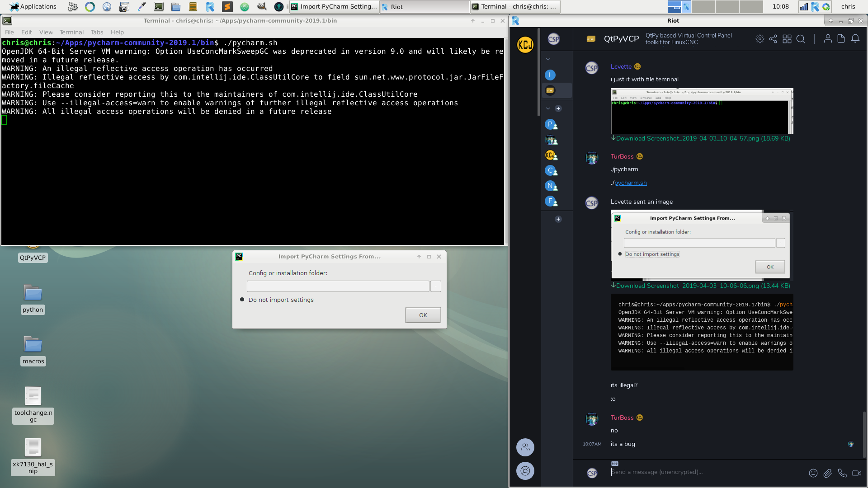Switch to Riot taskbar window button
The height and width of the screenshot is (488, 868).
click(x=424, y=6)
